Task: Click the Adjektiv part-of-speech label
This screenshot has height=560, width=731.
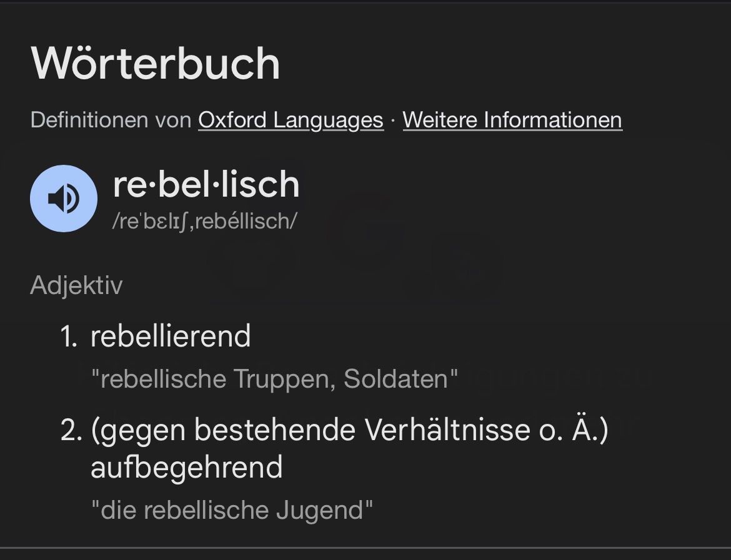Action: click(x=76, y=285)
